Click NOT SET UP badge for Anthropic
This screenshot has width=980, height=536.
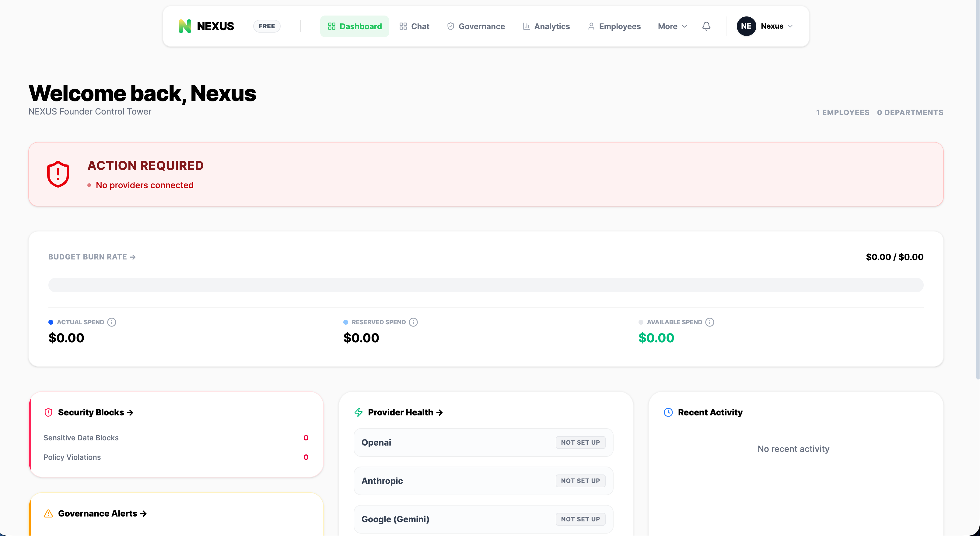[x=580, y=481]
